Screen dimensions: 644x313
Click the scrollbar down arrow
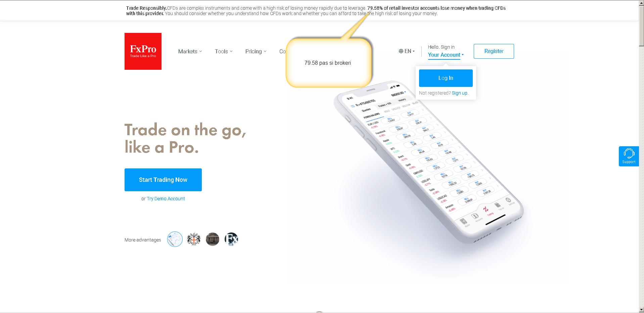tap(641, 310)
